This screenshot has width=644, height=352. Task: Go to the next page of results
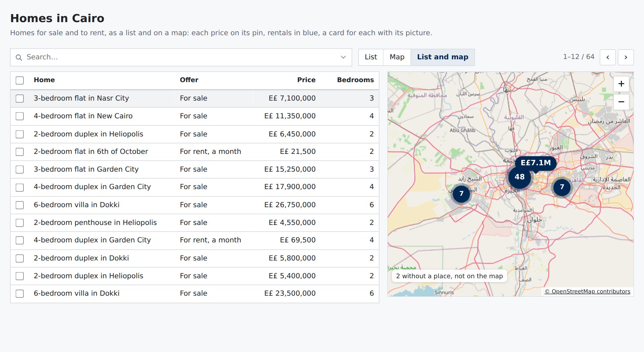[x=626, y=57]
